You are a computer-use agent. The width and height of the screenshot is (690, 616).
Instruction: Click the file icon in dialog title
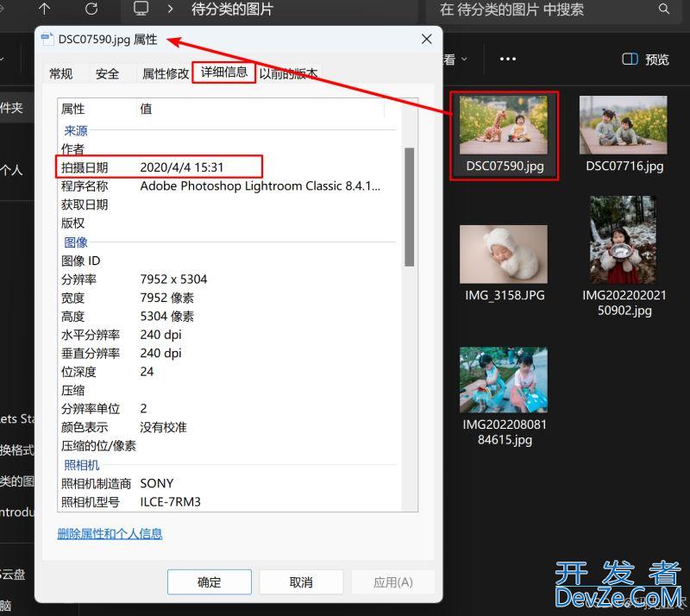point(47,39)
